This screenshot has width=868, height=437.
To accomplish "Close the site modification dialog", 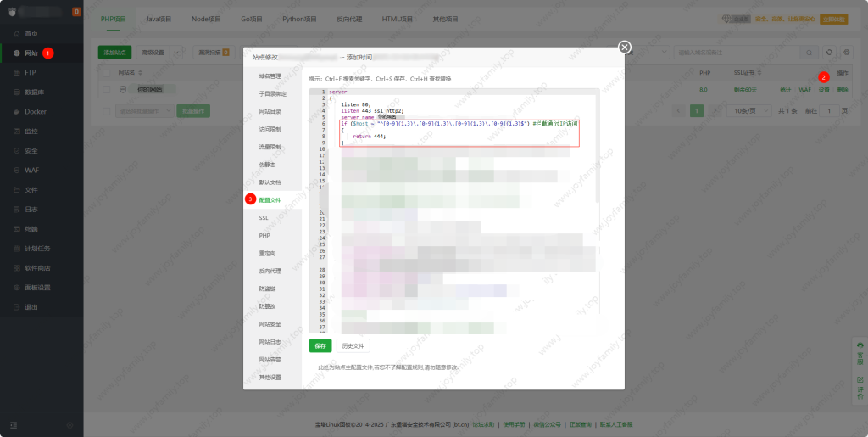I will [625, 47].
